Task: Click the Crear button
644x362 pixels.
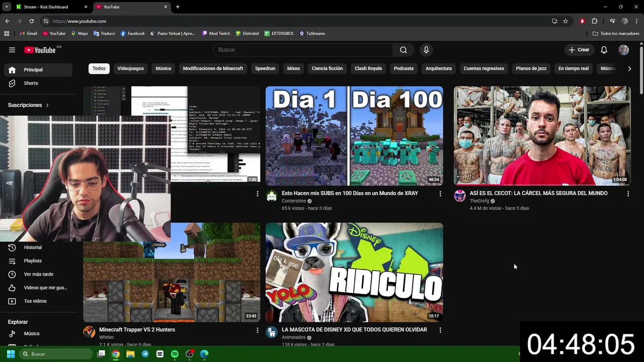Action: tap(579, 50)
